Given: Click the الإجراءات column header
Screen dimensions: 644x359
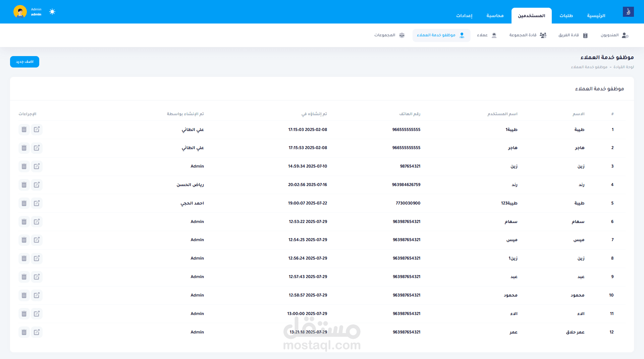Looking at the screenshot, I should pos(28,114).
